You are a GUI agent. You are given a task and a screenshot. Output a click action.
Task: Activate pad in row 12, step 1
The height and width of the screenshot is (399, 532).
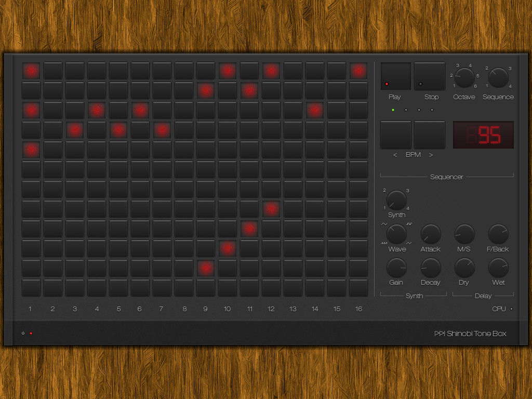pyautogui.click(x=31, y=288)
